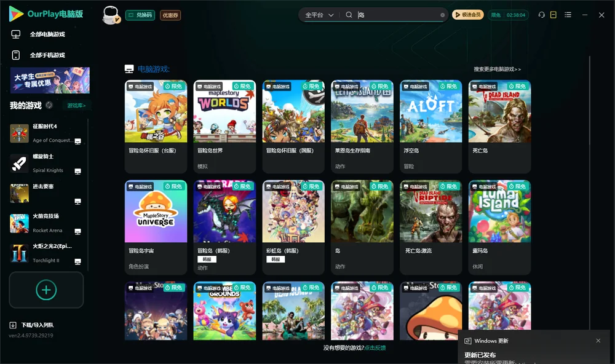
Task: Dismiss the Windows 更新 notification
Action: coord(598,341)
